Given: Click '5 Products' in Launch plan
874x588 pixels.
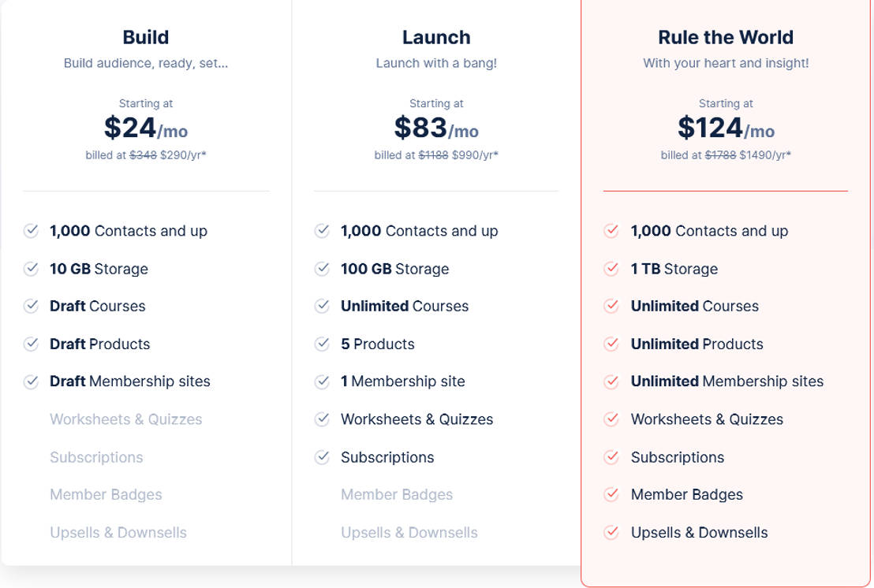Looking at the screenshot, I should click(377, 344).
